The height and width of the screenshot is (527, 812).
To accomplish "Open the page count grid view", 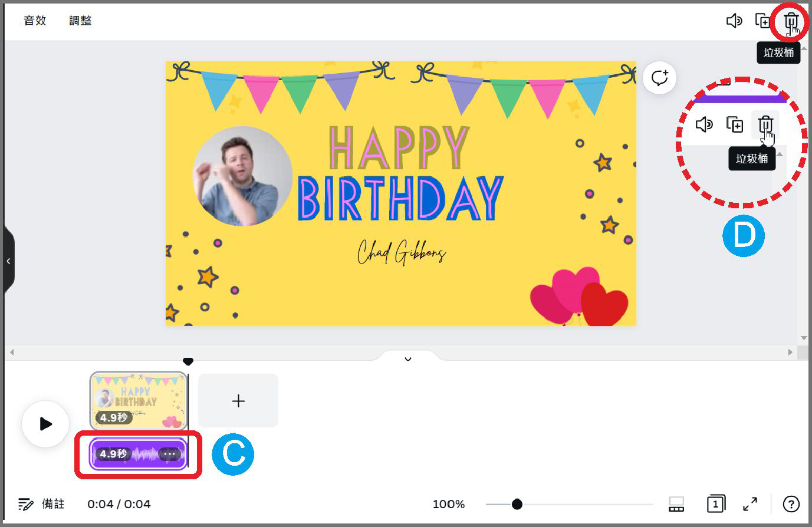I will (715, 504).
